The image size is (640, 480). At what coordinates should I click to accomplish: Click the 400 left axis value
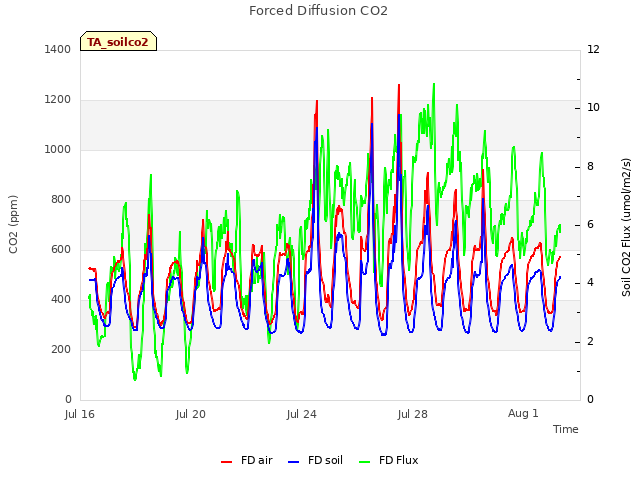point(61,300)
